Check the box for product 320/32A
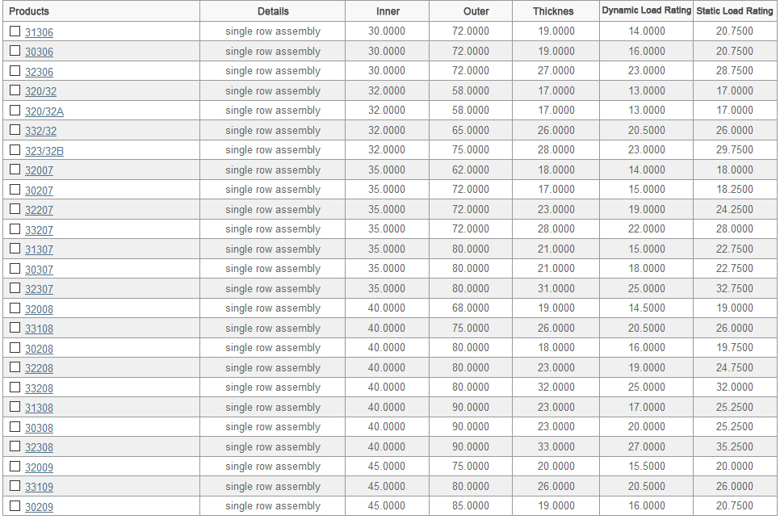Screen dimensions: 780x532 [15, 111]
